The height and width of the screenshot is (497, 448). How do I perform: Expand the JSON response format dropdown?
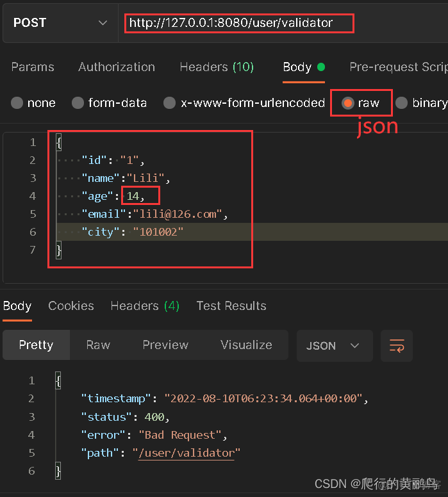pos(334,346)
